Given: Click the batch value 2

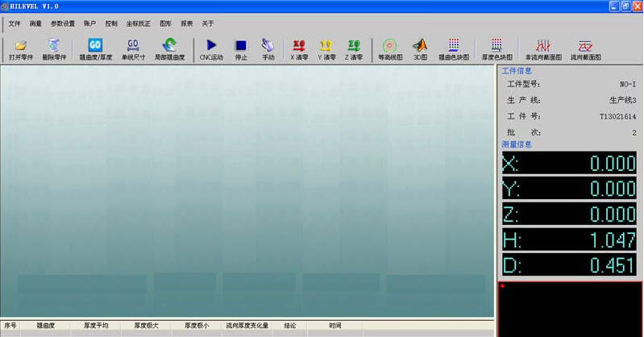Looking at the screenshot, I should (x=634, y=132).
